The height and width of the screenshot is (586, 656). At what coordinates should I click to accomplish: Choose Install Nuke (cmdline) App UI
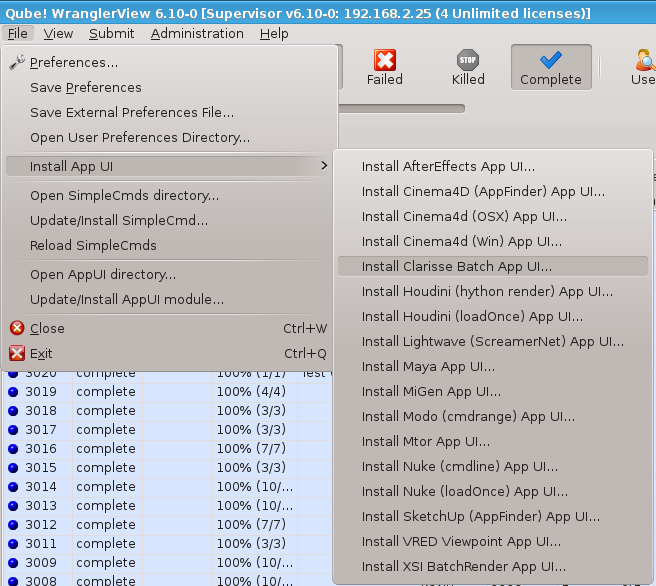(460, 467)
